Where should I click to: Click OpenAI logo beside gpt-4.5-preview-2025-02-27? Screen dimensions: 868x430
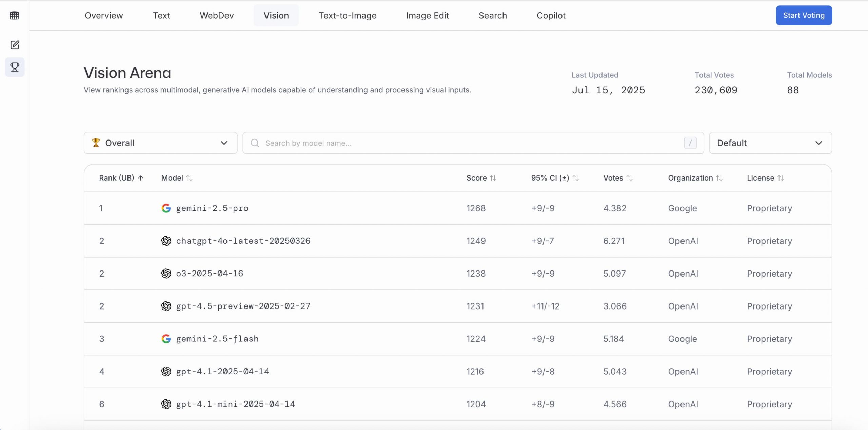166,306
